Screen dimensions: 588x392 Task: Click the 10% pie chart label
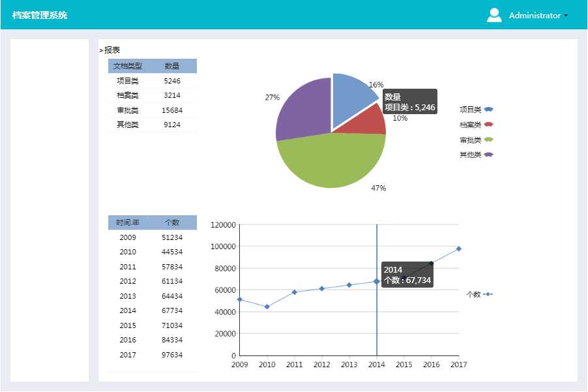[400, 118]
